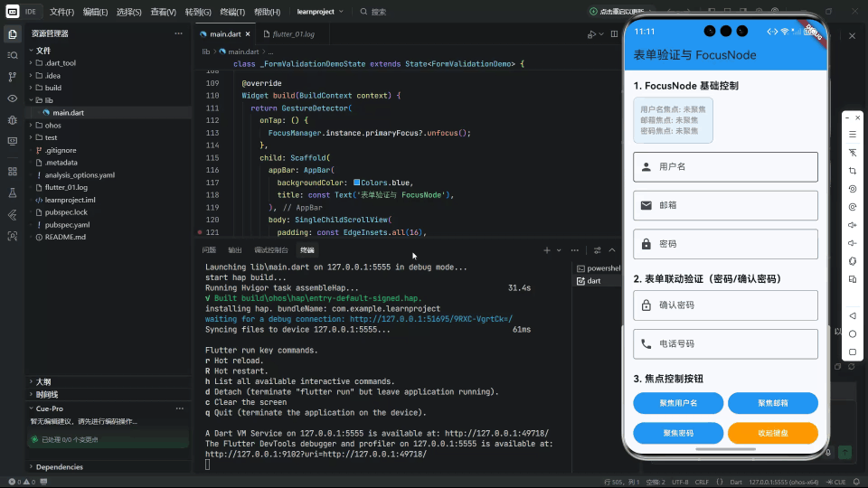Expand the Dependencies section
868x488 pixels.
coord(31,467)
